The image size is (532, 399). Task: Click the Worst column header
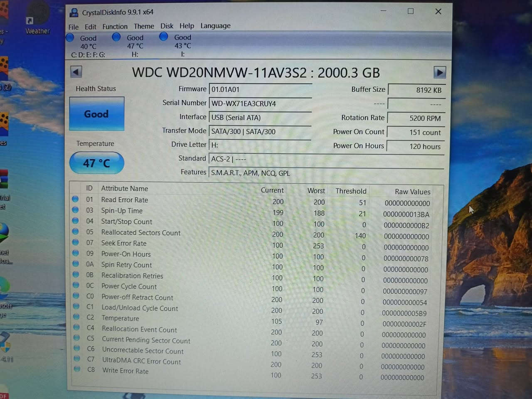pyautogui.click(x=316, y=191)
